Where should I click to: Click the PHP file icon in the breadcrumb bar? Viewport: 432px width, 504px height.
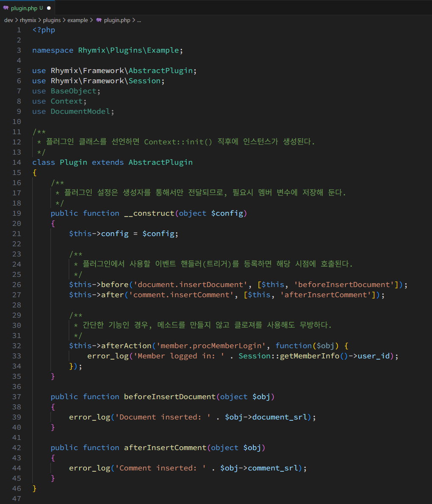click(98, 20)
